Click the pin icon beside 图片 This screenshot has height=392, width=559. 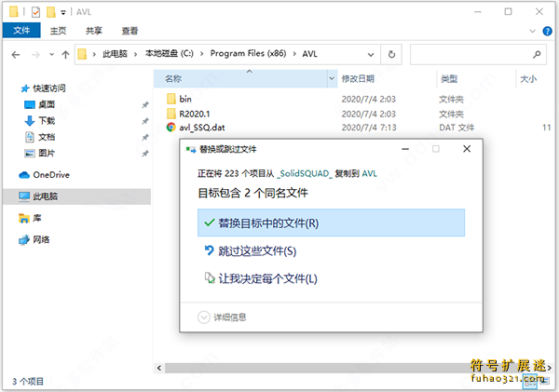145,154
